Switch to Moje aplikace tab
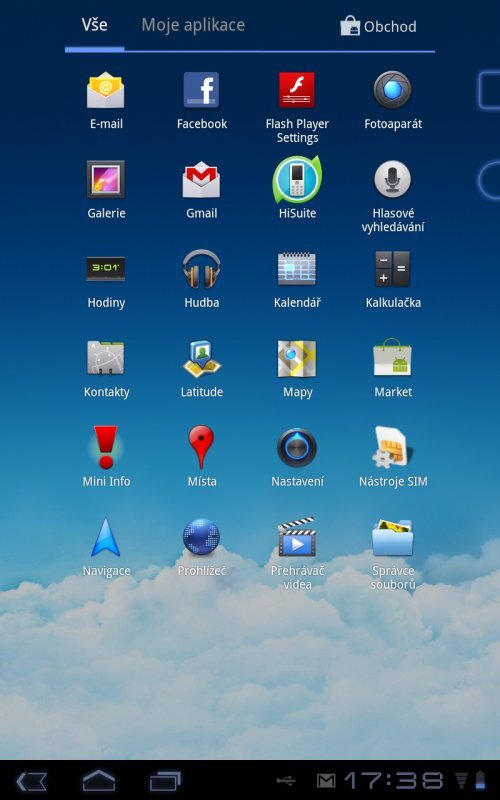This screenshot has height=800, width=500. pyautogui.click(x=193, y=25)
